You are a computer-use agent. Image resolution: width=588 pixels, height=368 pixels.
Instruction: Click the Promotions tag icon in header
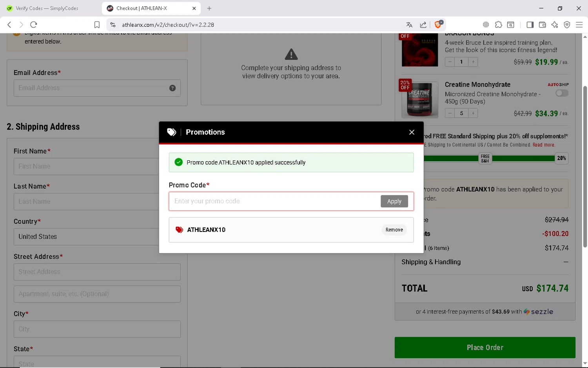coord(171,132)
